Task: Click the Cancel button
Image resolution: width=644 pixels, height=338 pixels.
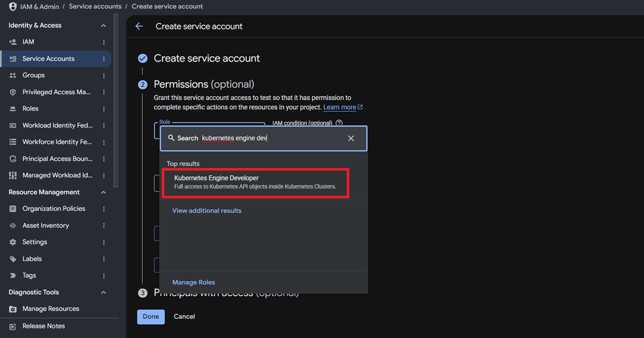Action: pyautogui.click(x=184, y=317)
